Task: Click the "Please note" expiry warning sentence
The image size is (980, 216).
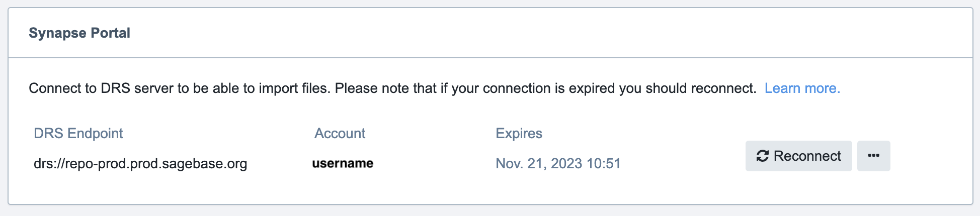Action: point(545,88)
